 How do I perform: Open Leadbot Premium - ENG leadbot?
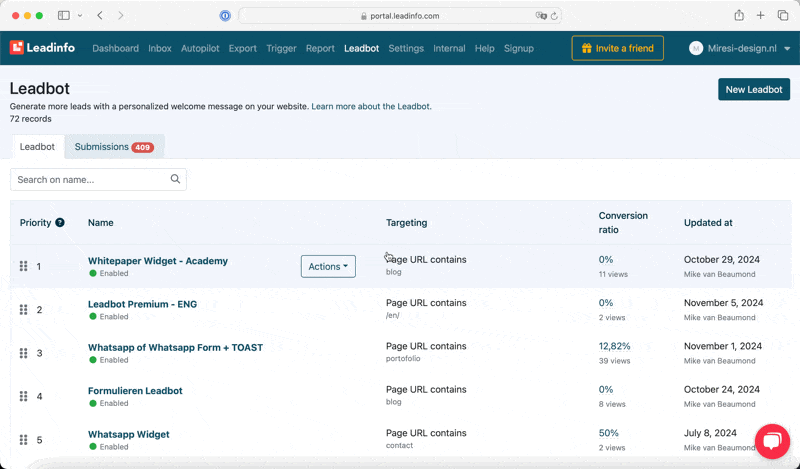(142, 304)
